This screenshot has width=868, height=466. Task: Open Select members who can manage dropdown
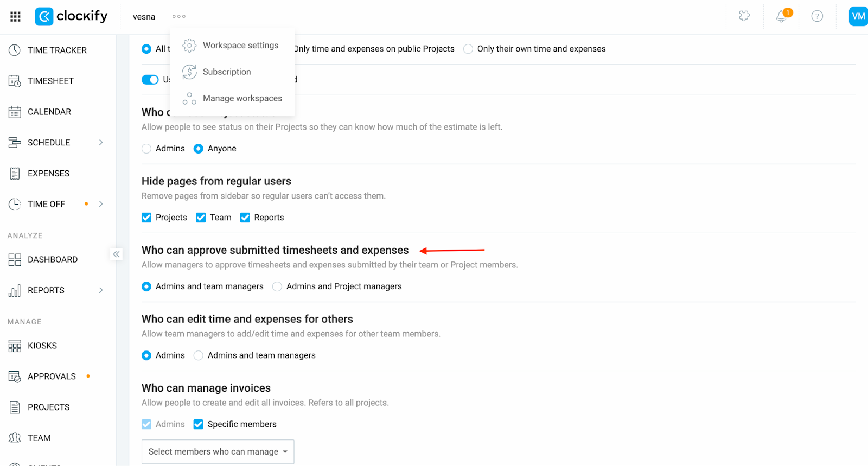tap(218, 451)
